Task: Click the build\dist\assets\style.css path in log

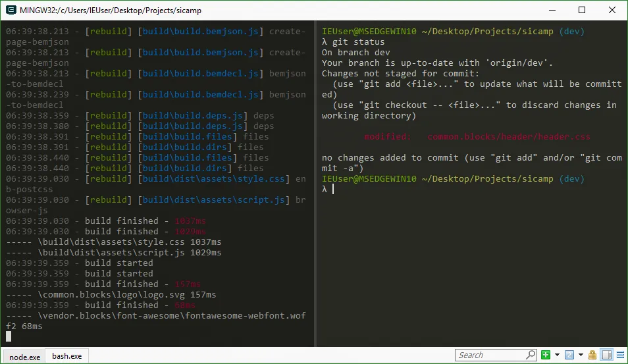Action: point(213,179)
